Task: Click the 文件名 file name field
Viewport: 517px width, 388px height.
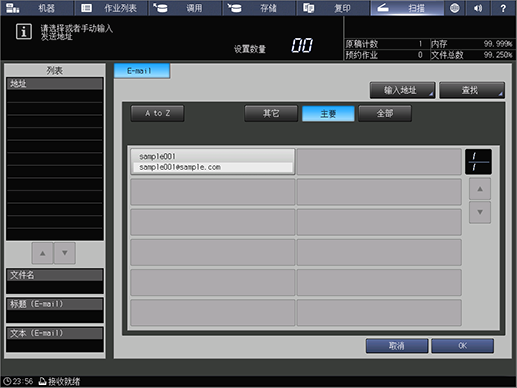Action: 55,281
